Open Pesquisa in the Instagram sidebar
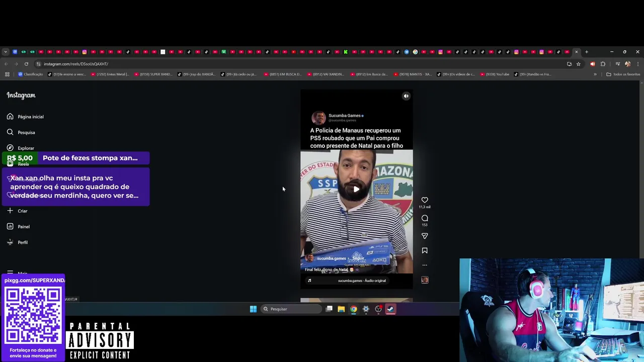Image resolution: width=644 pixels, height=362 pixels. click(21, 132)
